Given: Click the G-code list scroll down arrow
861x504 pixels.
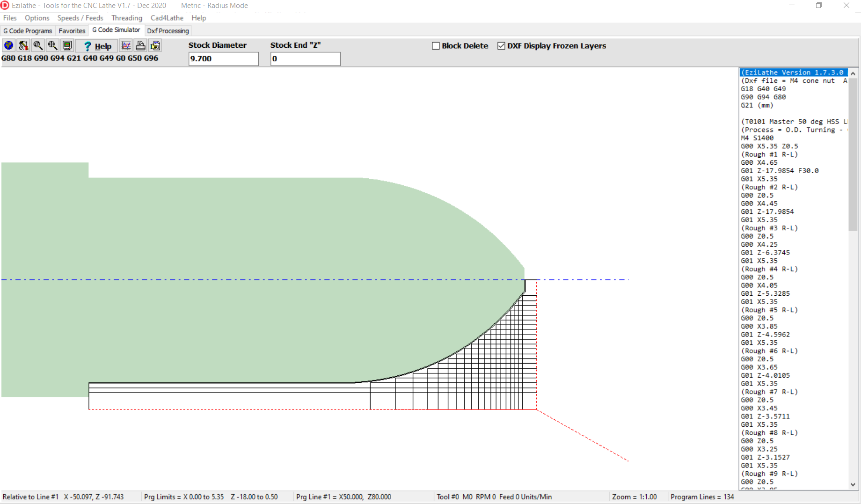Looking at the screenshot, I should (x=853, y=485).
